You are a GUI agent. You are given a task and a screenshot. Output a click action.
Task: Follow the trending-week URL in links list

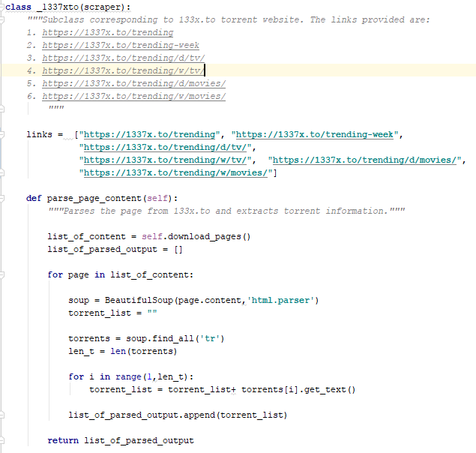pos(315,134)
